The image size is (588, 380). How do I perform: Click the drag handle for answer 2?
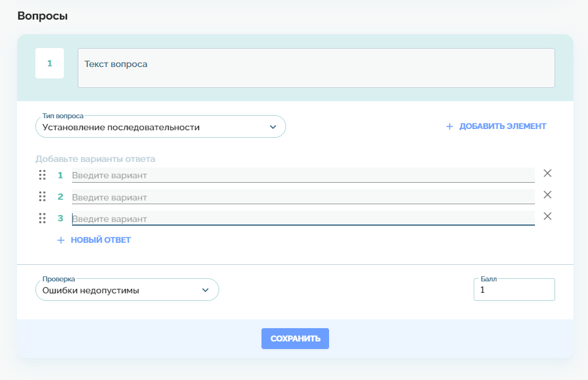pos(42,197)
